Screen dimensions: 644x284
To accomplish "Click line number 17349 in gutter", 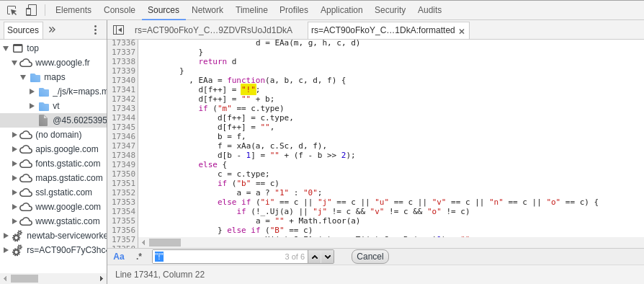I will click(123, 164).
